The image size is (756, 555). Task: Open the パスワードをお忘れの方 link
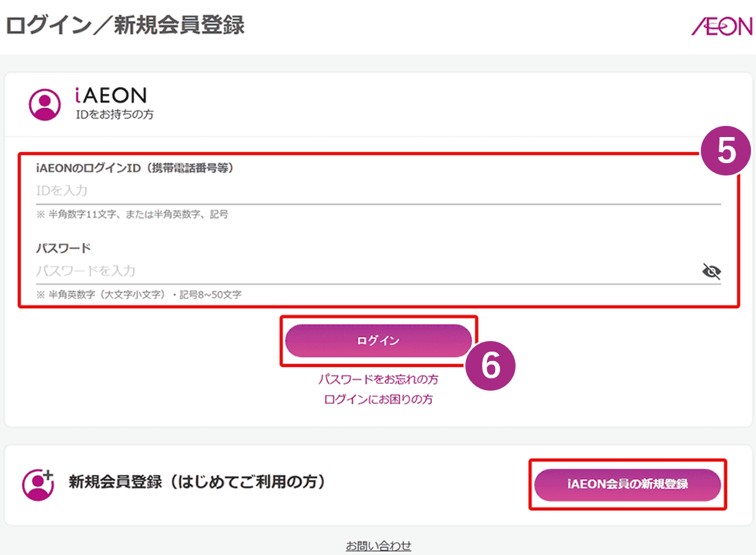tap(378, 380)
